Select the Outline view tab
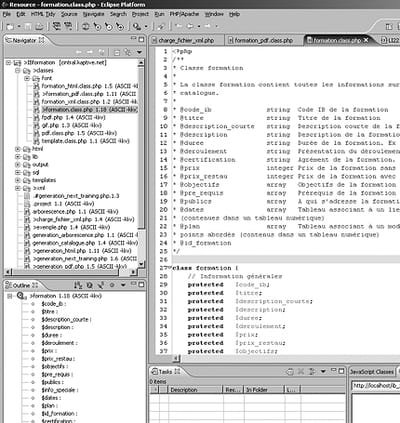Viewport: 400px width, 423px height. coord(22,285)
